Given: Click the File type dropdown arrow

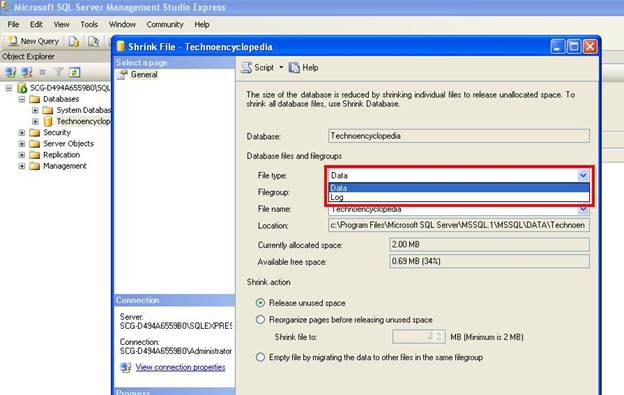Looking at the screenshot, I should (583, 175).
